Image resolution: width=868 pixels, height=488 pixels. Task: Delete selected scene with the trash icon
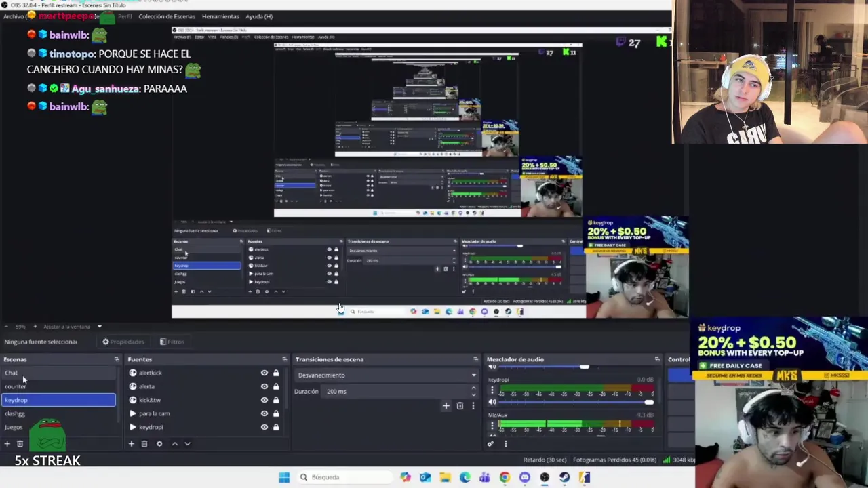pyautogui.click(x=20, y=444)
